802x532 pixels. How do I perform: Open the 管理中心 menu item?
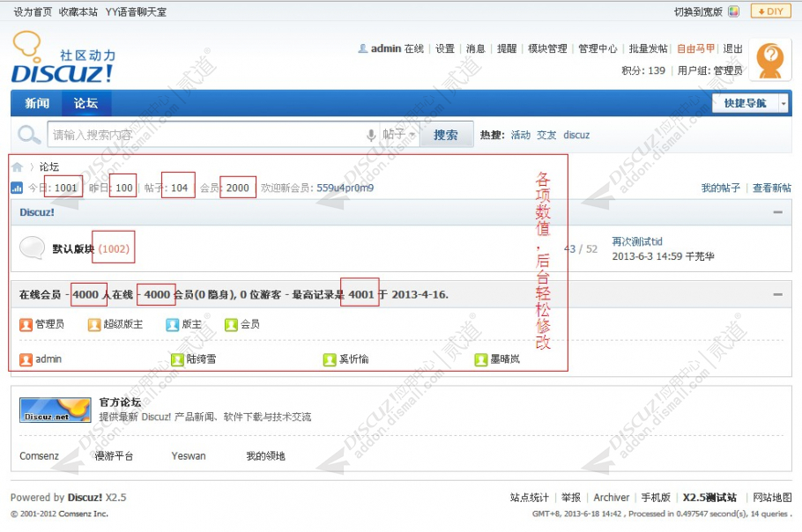click(x=598, y=48)
